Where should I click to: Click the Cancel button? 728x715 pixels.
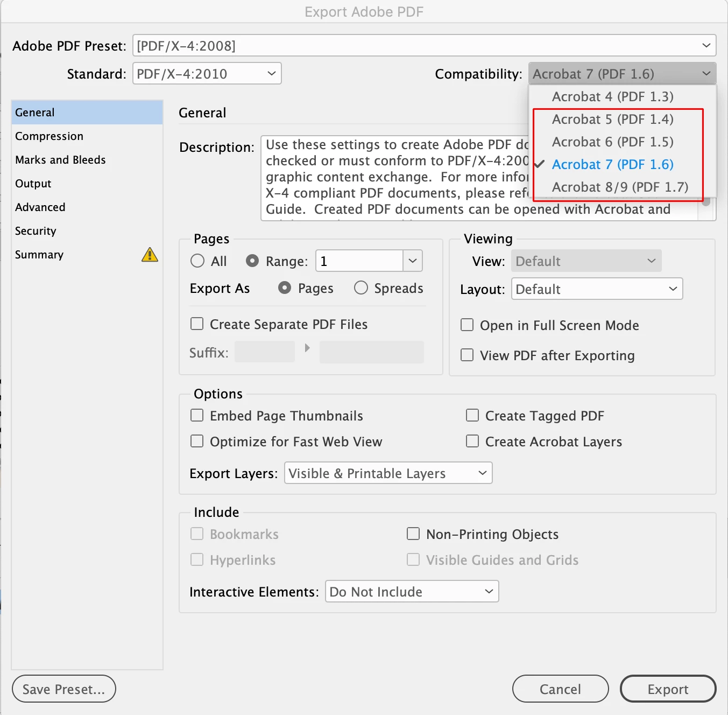561,689
